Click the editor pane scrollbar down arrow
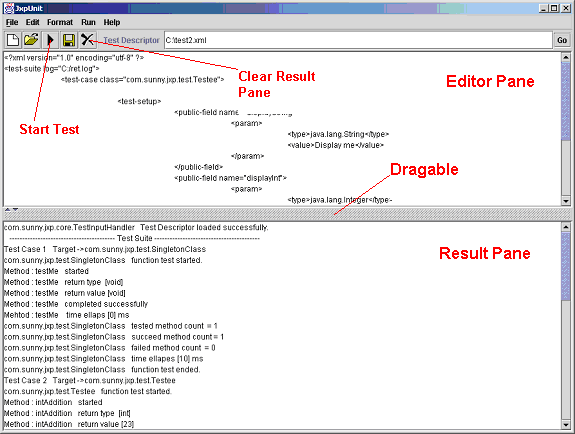The width and height of the screenshot is (575, 434). tap(566, 201)
